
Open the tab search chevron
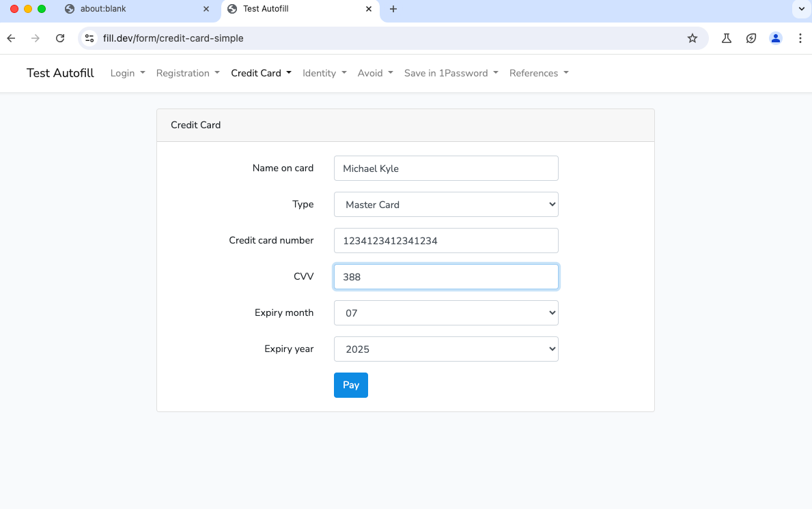coord(802,9)
